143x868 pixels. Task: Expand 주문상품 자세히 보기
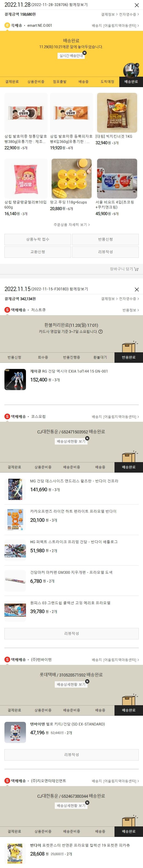tap(72, 224)
